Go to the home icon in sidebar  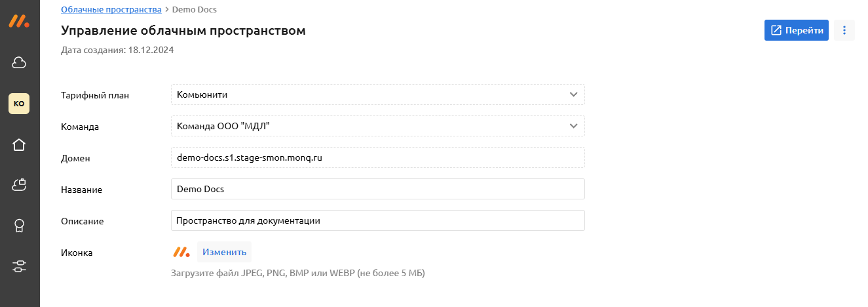(x=19, y=145)
